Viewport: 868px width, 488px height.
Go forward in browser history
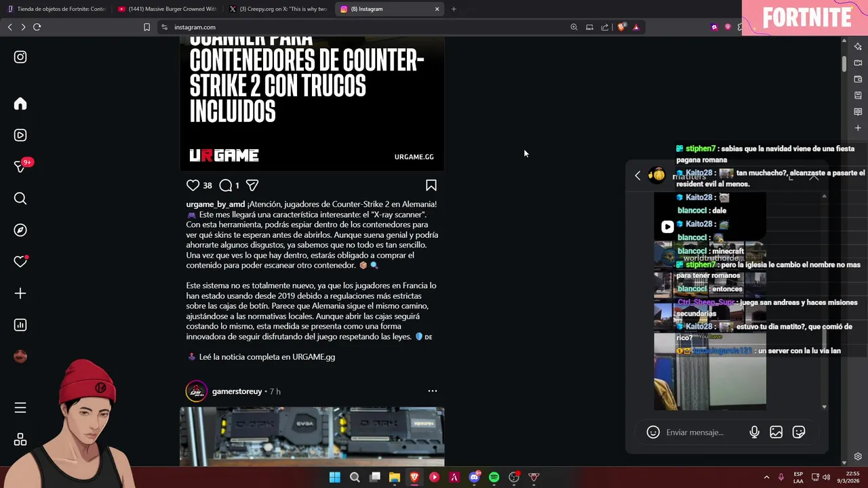click(x=23, y=27)
